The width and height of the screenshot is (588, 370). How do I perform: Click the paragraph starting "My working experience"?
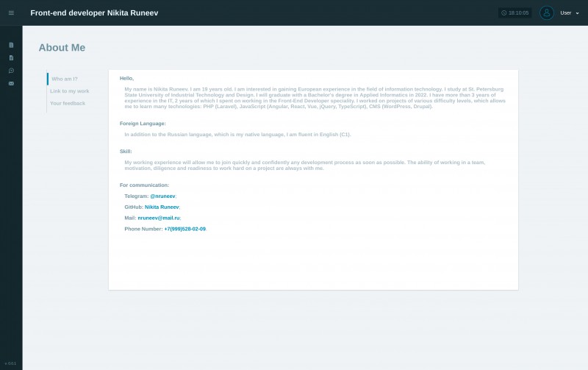(305, 166)
